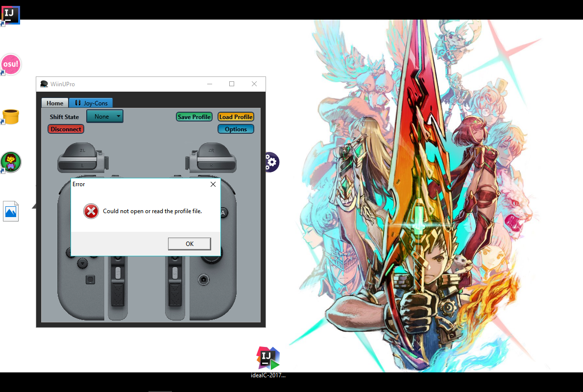Click the error message text
The height and width of the screenshot is (392, 583).
(152, 211)
